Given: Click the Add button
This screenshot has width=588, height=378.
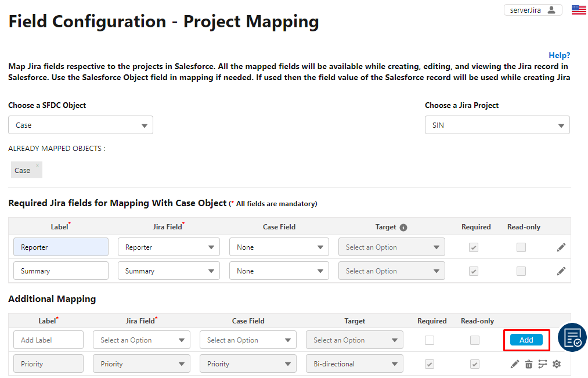Looking at the screenshot, I should pyautogui.click(x=525, y=339).
